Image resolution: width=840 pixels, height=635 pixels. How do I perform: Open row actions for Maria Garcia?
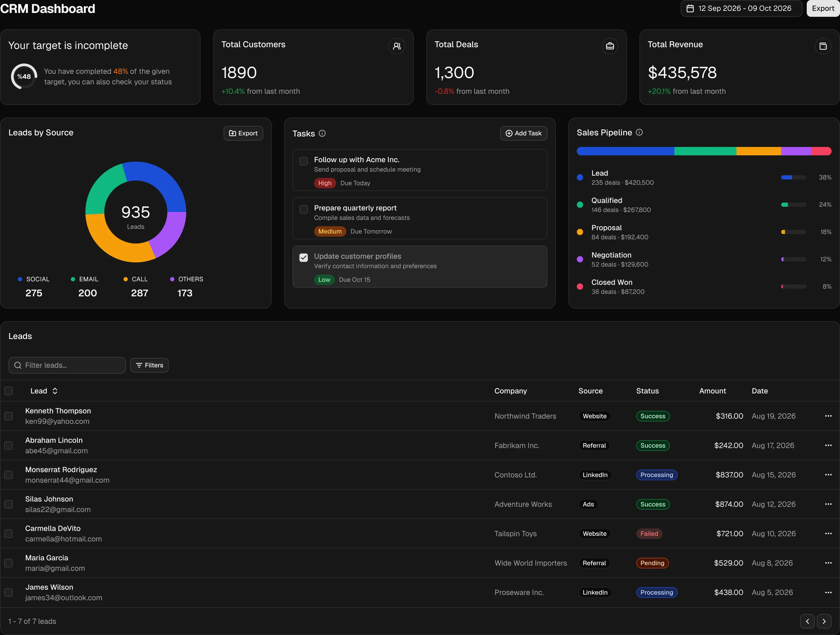tap(828, 563)
